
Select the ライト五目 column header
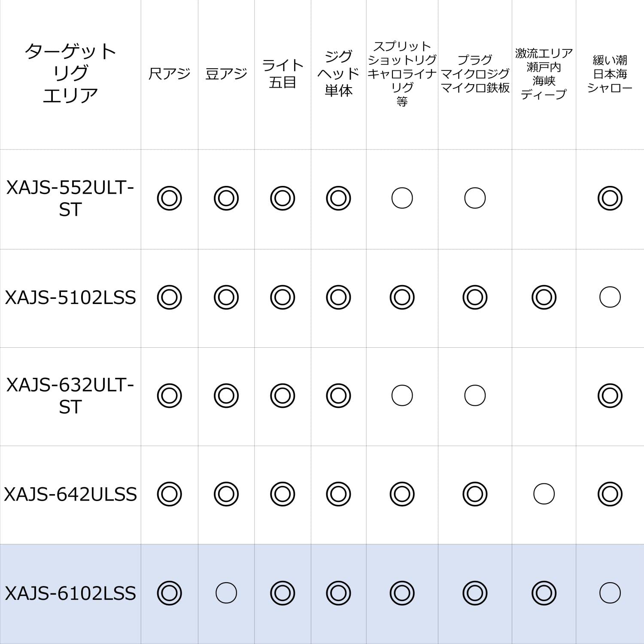point(283,74)
